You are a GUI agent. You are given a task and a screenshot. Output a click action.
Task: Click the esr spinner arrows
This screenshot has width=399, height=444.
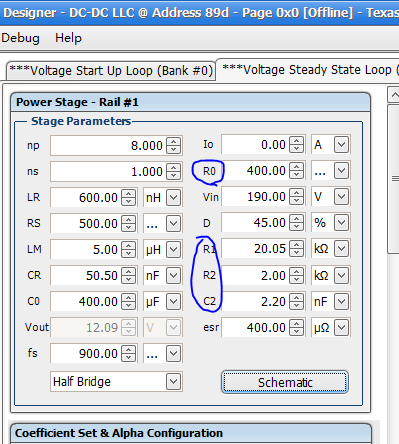pos(296,328)
